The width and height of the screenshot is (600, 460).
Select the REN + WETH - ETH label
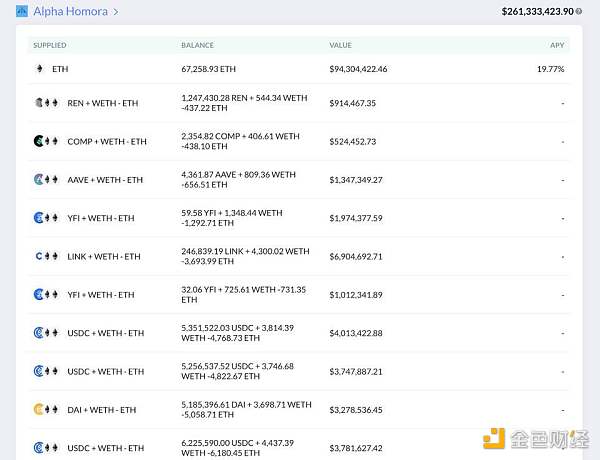pyautogui.click(x=103, y=103)
